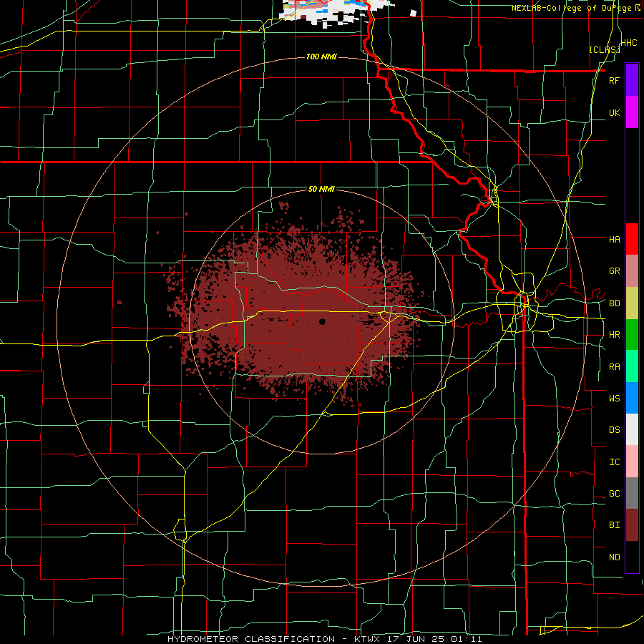Select the GR dusty pink legend swatch

(632, 271)
